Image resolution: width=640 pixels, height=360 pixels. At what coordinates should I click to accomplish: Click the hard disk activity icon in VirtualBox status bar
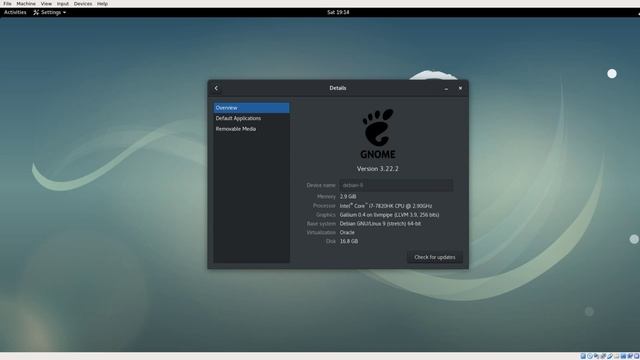pyautogui.click(x=583, y=356)
